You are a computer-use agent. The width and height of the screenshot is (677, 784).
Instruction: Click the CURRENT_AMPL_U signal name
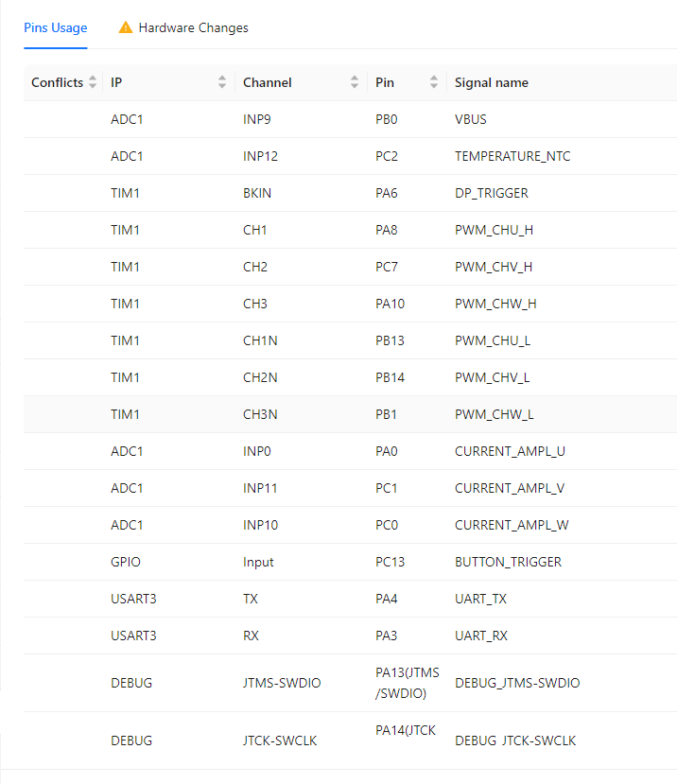(510, 451)
